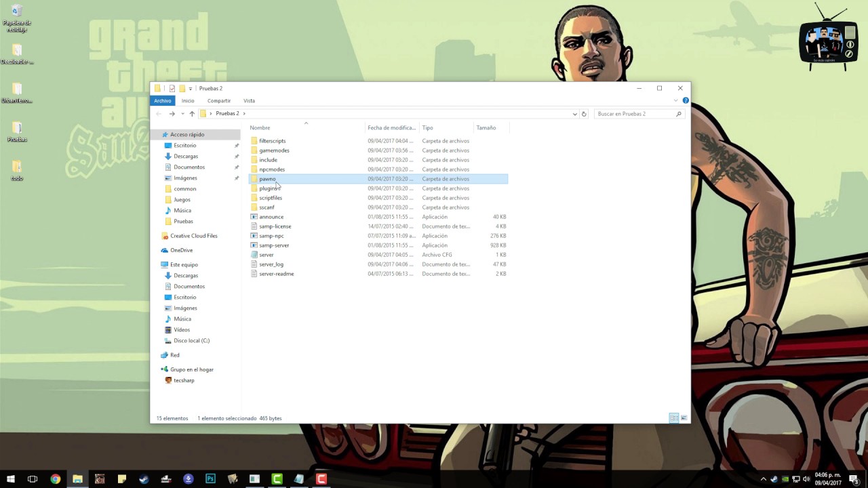The width and height of the screenshot is (868, 488).
Task: Open the Archivo menu
Action: click(163, 100)
